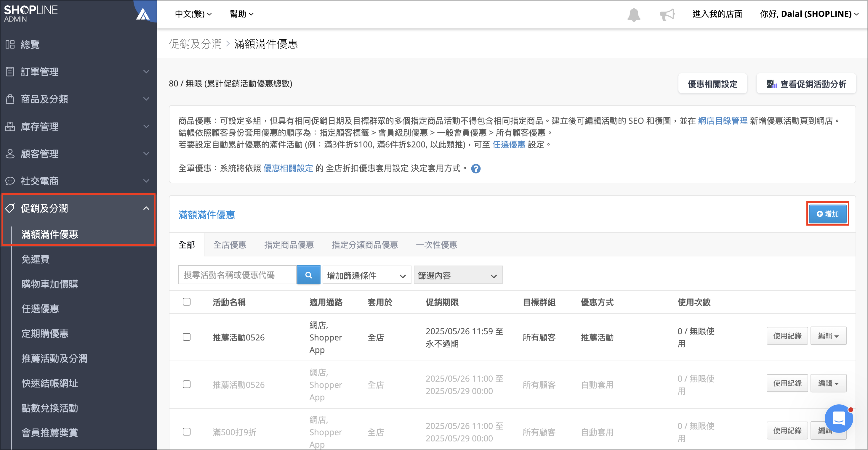Click the 搜尋活動名稱或優惠代碼 search field
868x450 pixels.
[237, 275]
